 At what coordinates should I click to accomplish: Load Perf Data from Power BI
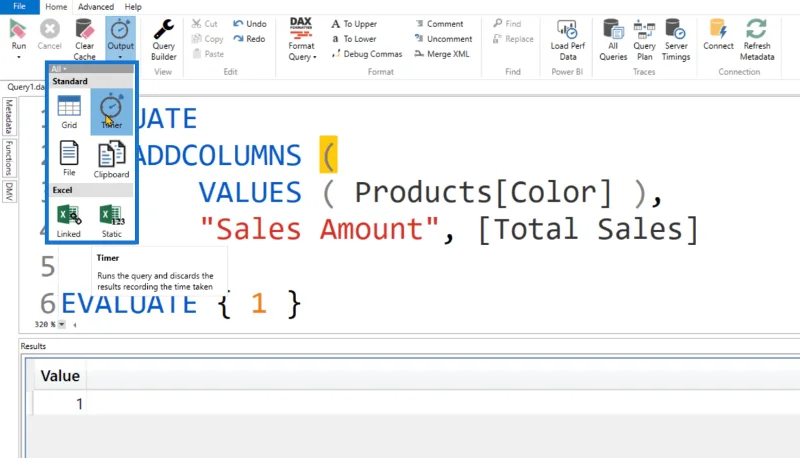coord(567,40)
